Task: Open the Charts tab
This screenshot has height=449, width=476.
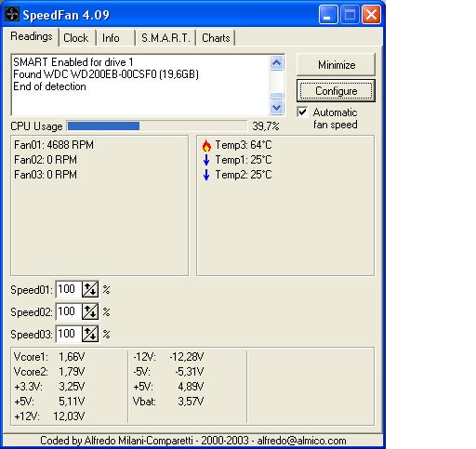Action: coord(216,38)
